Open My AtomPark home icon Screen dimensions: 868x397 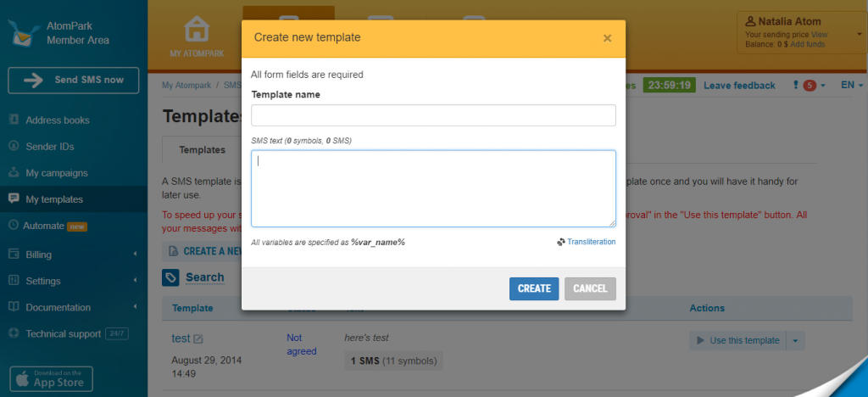[x=197, y=30]
